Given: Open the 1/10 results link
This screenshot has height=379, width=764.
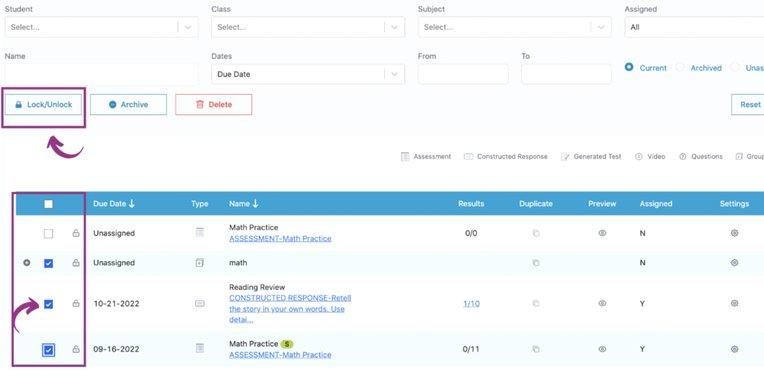Looking at the screenshot, I should point(471,303).
